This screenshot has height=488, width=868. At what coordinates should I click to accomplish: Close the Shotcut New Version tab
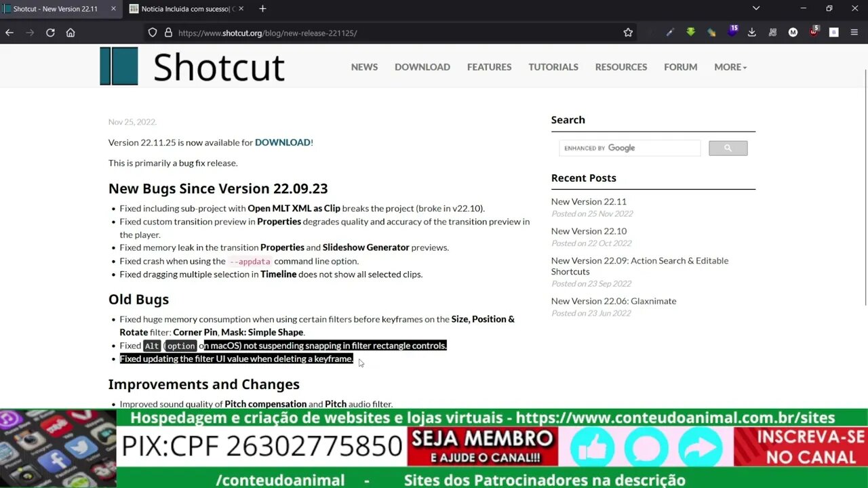[113, 9]
